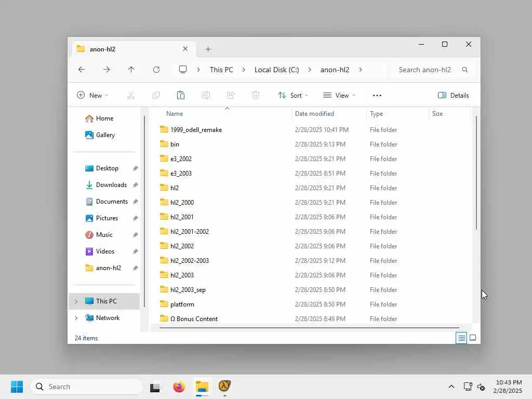Expand This PC in the sidebar
Screen dimensions: 532x399
coord(76,301)
